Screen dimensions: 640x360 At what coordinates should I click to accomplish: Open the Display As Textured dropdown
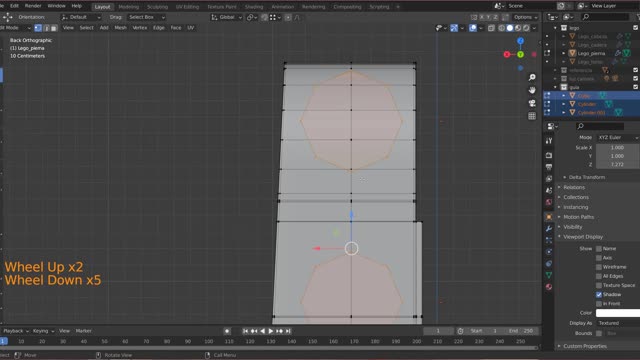click(x=618, y=323)
